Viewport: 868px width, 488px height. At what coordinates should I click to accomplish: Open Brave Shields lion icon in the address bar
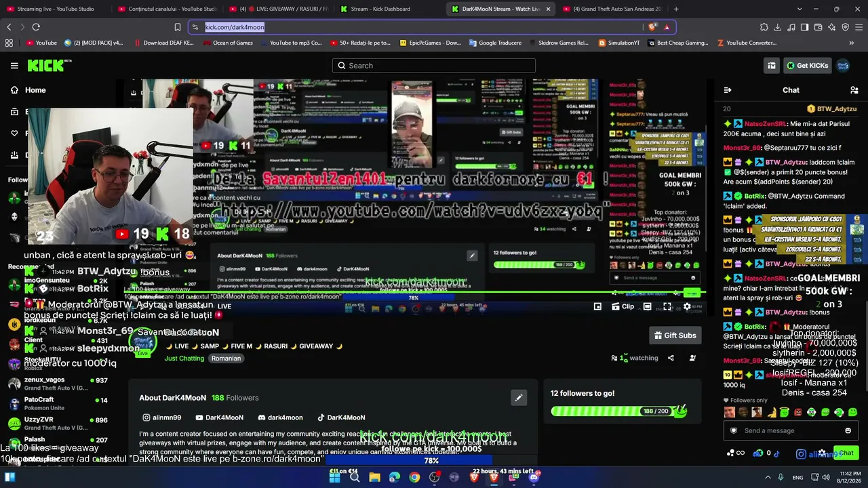[x=652, y=27]
